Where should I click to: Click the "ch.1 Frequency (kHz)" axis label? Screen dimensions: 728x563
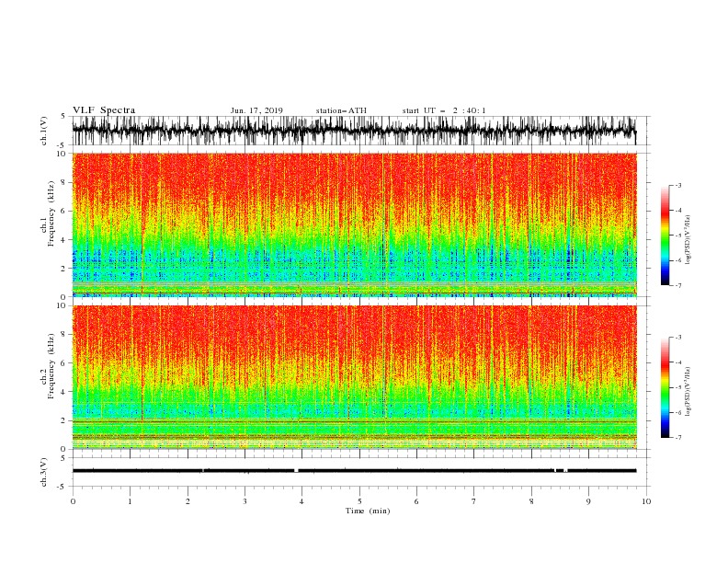(x=48, y=213)
